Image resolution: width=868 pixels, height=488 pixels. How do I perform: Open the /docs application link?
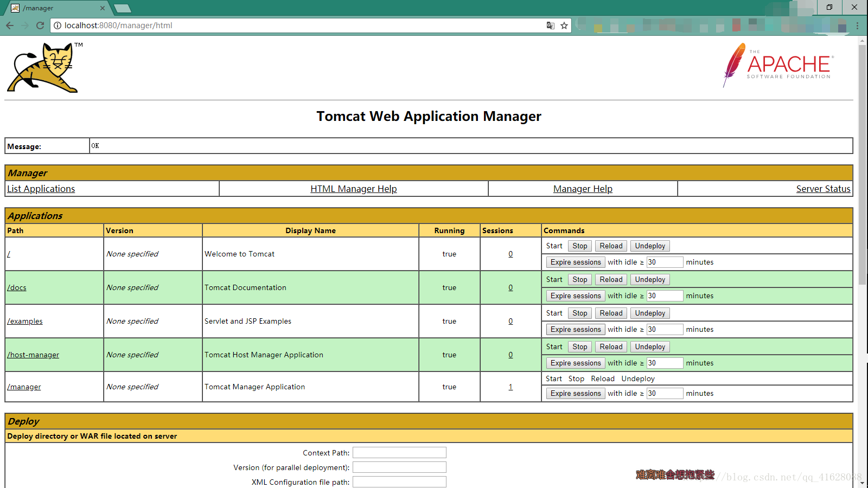pyautogui.click(x=17, y=287)
